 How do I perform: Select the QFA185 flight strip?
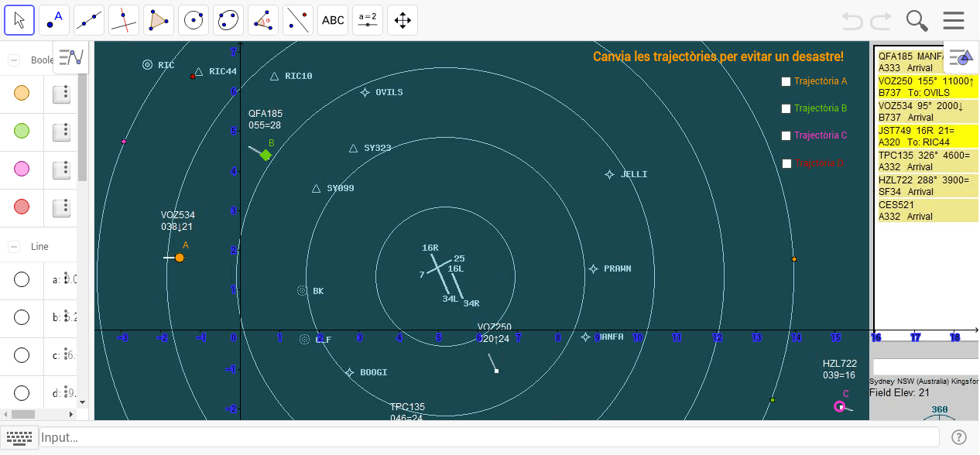(x=927, y=62)
